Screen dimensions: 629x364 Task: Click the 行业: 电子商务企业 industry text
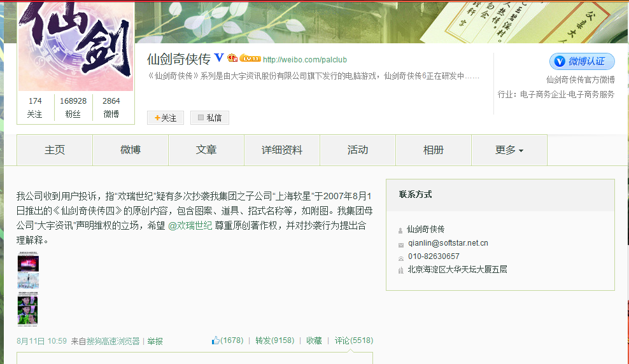tap(556, 95)
